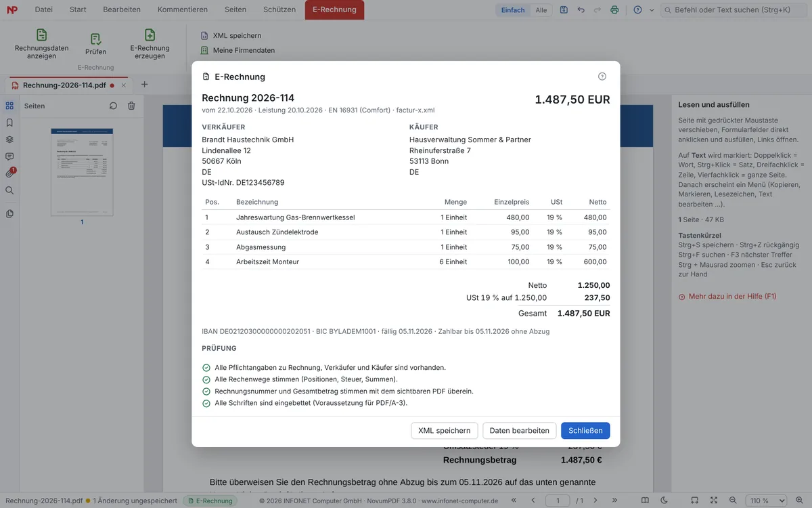This screenshot has width=812, height=508.
Task: Close the dialog with the Schließen button
Action: point(585,431)
